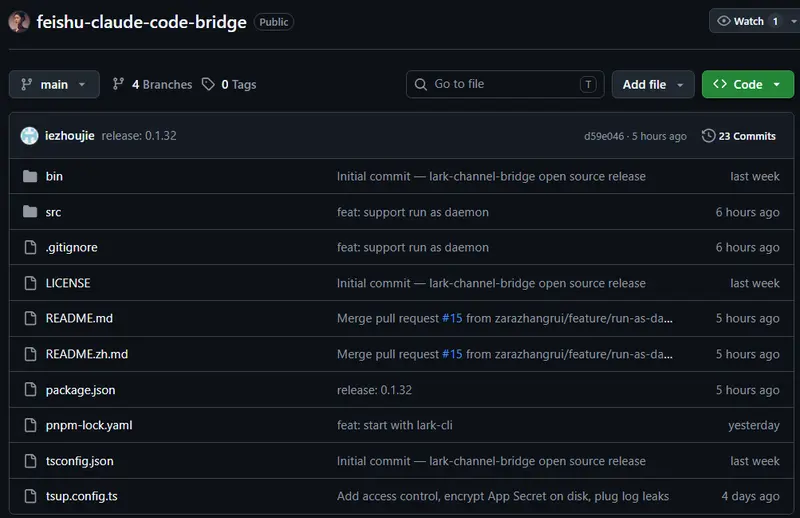Click the folder icon for bin
Screen dimensions: 800x518
tap(30, 177)
